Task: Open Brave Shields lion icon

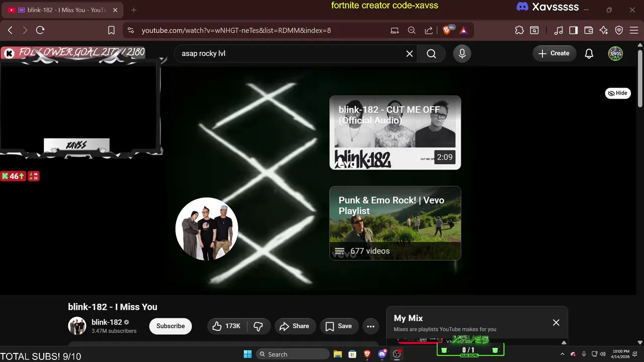Action: point(447,30)
